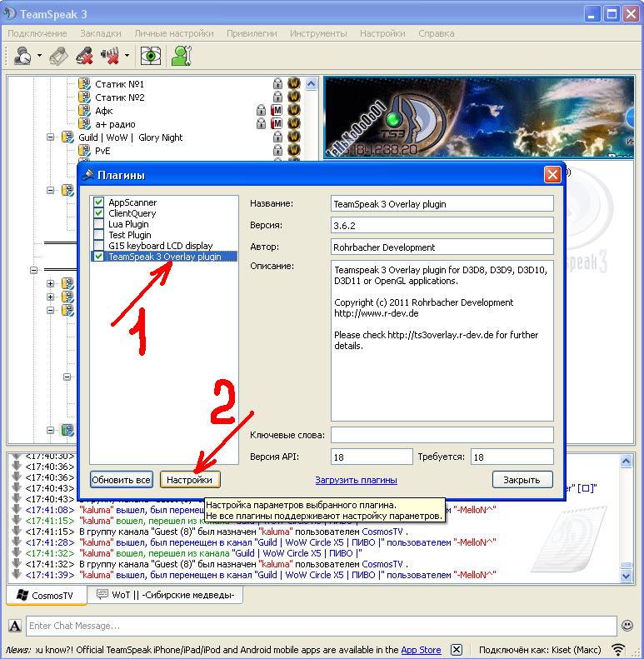Click the Ключевые слова input field
The image size is (644, 659).
coord(442,435)
